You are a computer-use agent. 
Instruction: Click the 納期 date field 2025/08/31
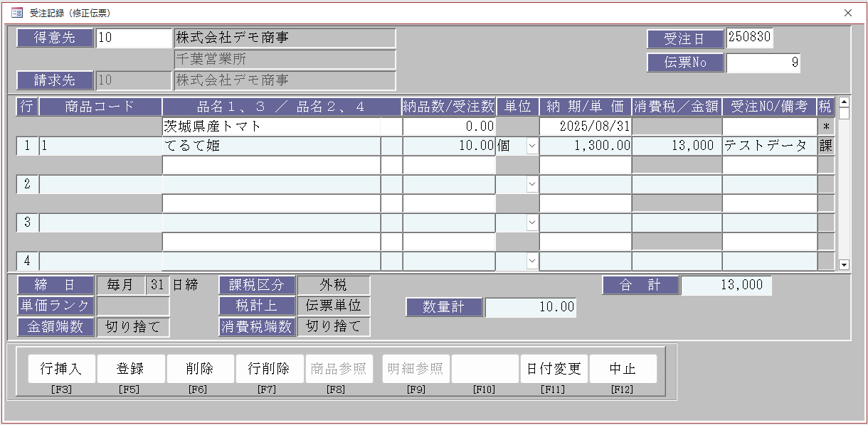(586, 127)
